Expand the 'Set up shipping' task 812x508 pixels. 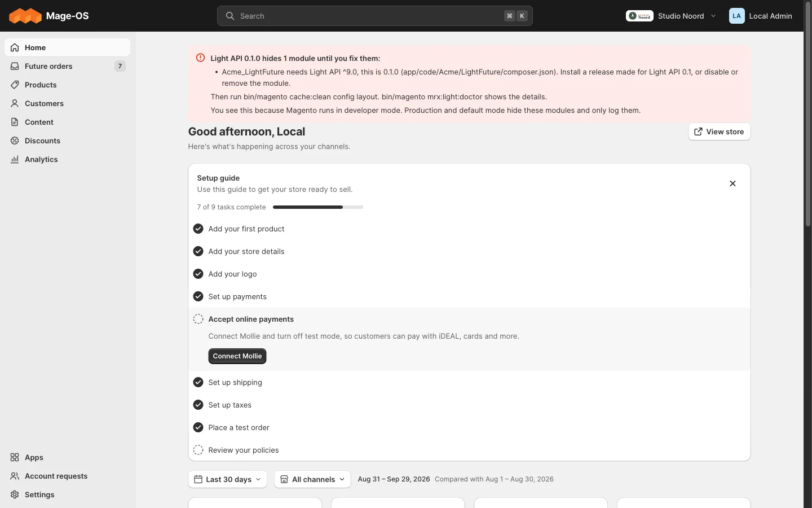coord(469,382)
